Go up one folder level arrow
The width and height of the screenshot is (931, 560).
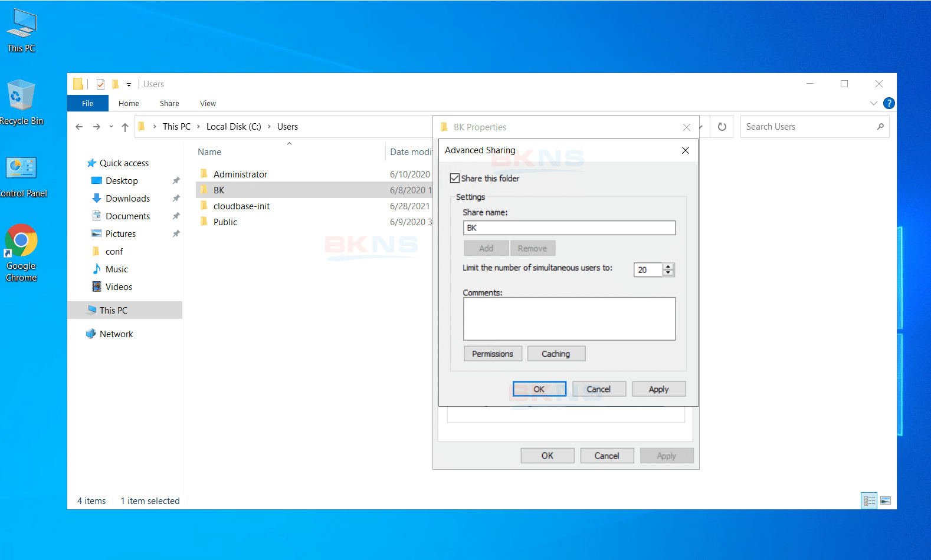pyautogui.click(x=125, y=127)
